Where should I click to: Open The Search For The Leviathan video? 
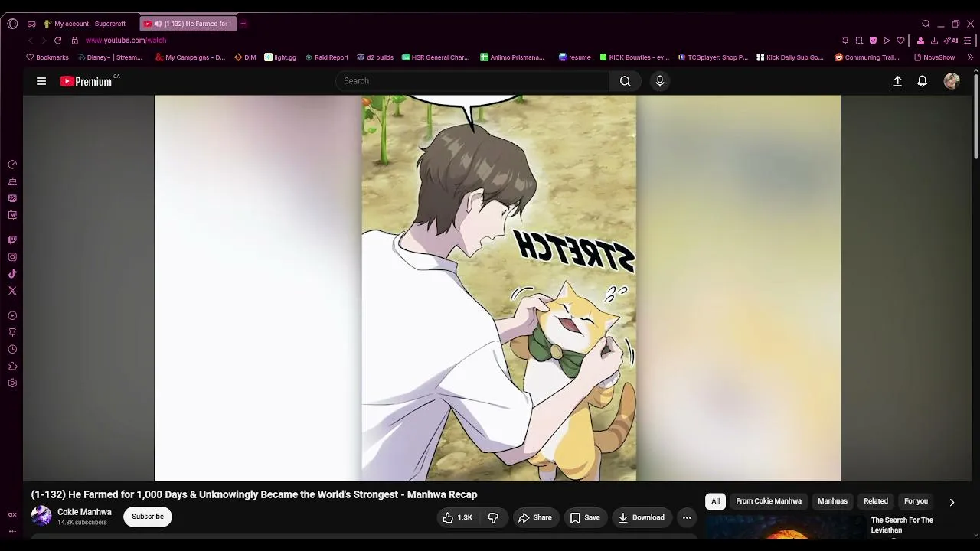902,525
